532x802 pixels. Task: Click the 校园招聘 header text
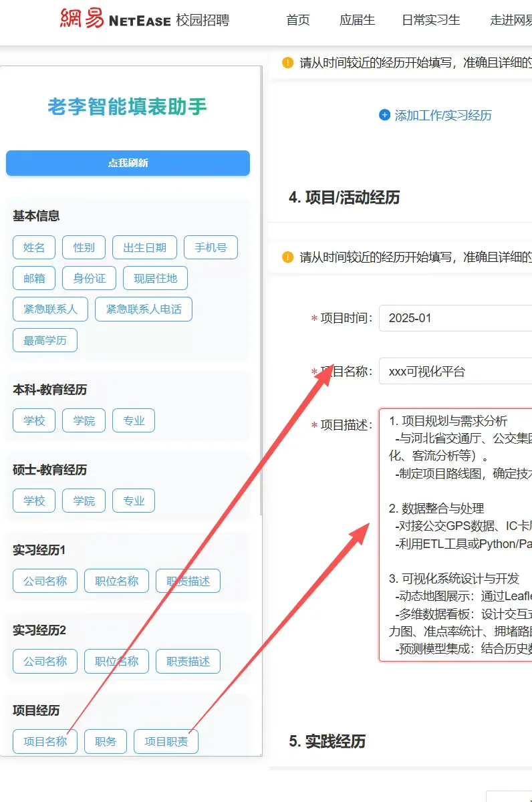point(203,20)
